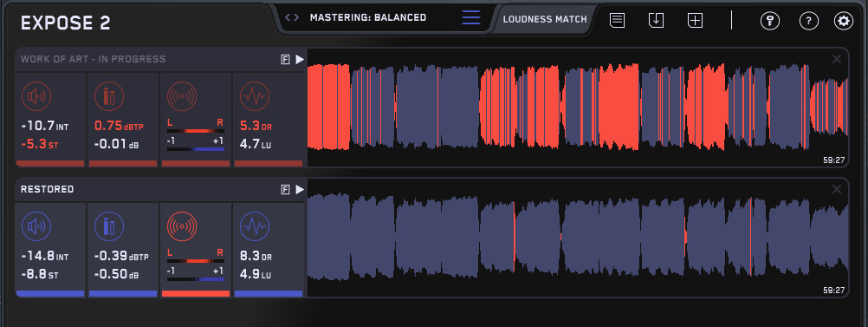Click the 4.7 LU value

click(256, 145)
